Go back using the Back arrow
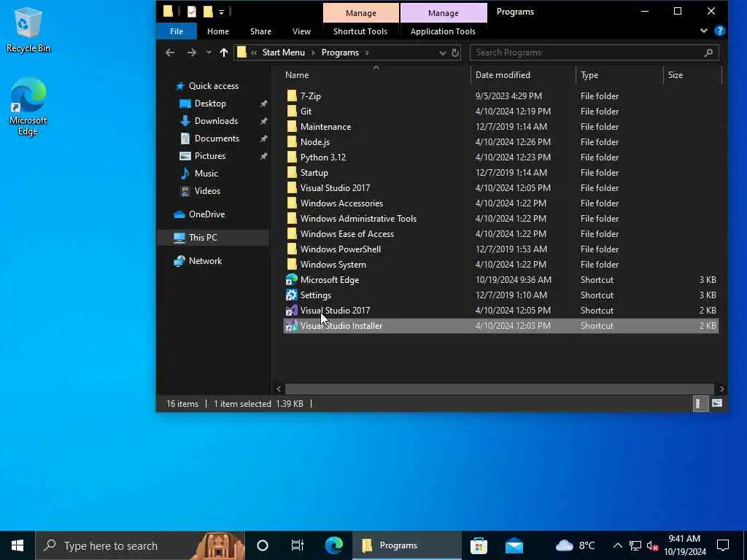Image resolution: width=747 pixels, height=560 pixels. pyautogui.click(x=170, y=52)
